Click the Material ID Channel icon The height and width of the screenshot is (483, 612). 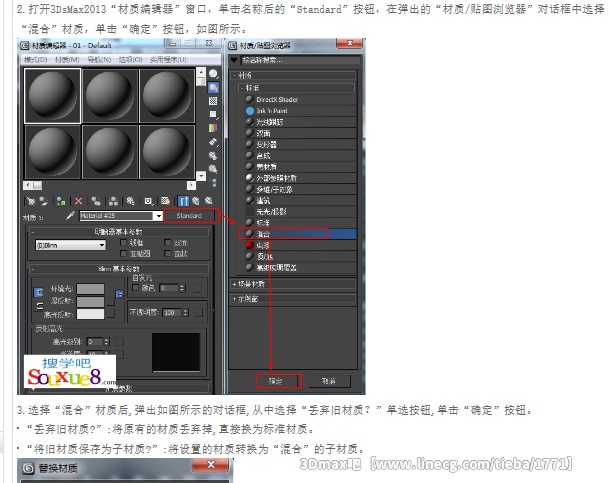(148, 201)
